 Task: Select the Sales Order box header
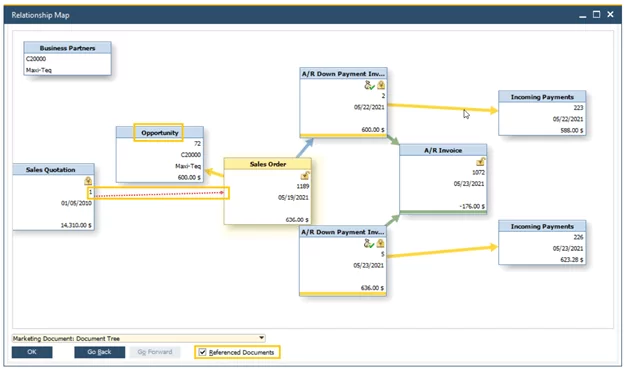tap(268, 164)
